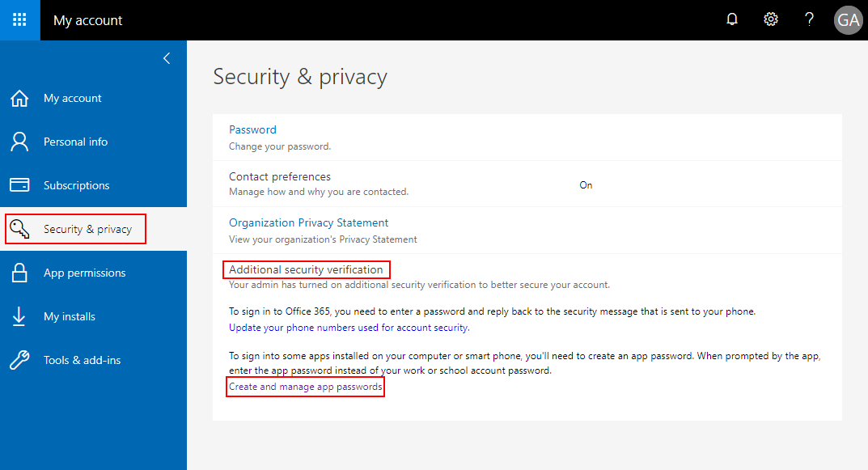This screenshot has height=470, width=868.
Task: Click Update your phone numbers link
Action: tap(348, 327)
